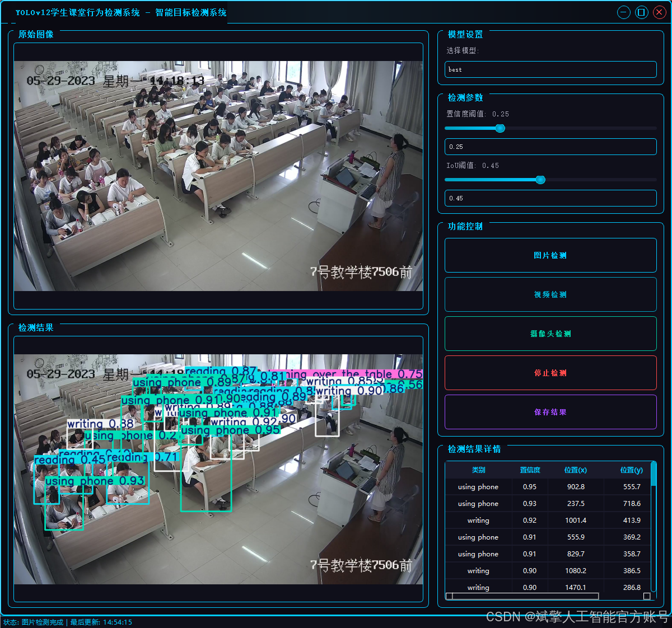
Task: Start 视频检测 video detection
Action: coord(550,294)
